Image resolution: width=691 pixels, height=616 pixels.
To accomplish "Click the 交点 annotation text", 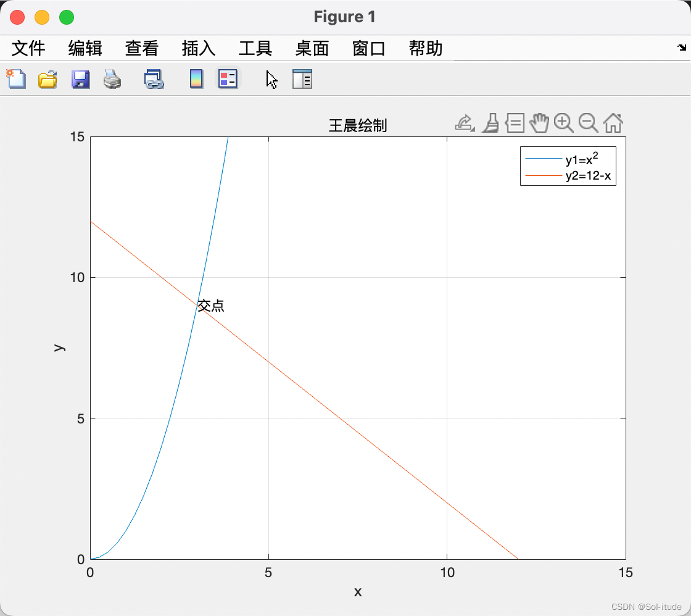I will pyautogui.click(x=211, y=306).
